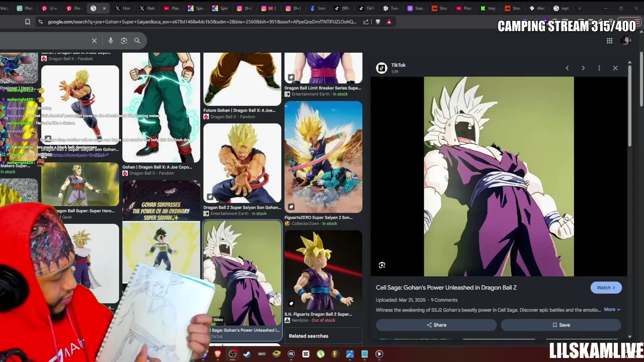Open the preview panel three-dot menu
The width and height of the screenshot is (644, 362).
click(x=599, y=68)
